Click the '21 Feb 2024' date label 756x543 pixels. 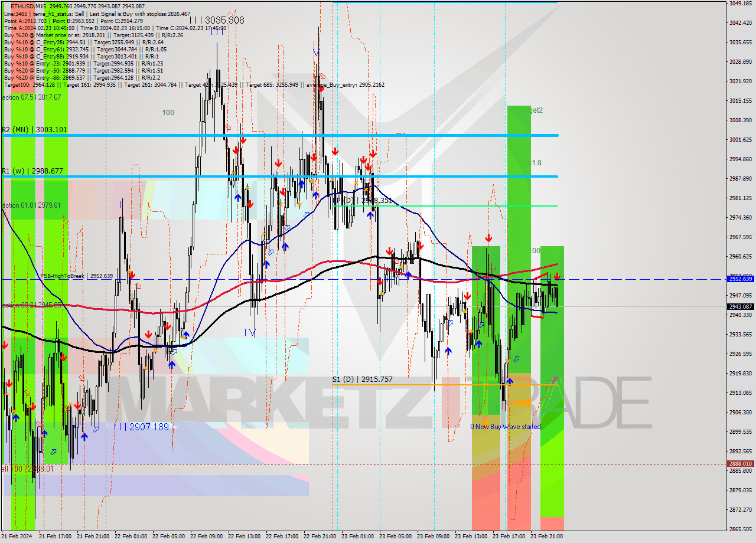17,537
